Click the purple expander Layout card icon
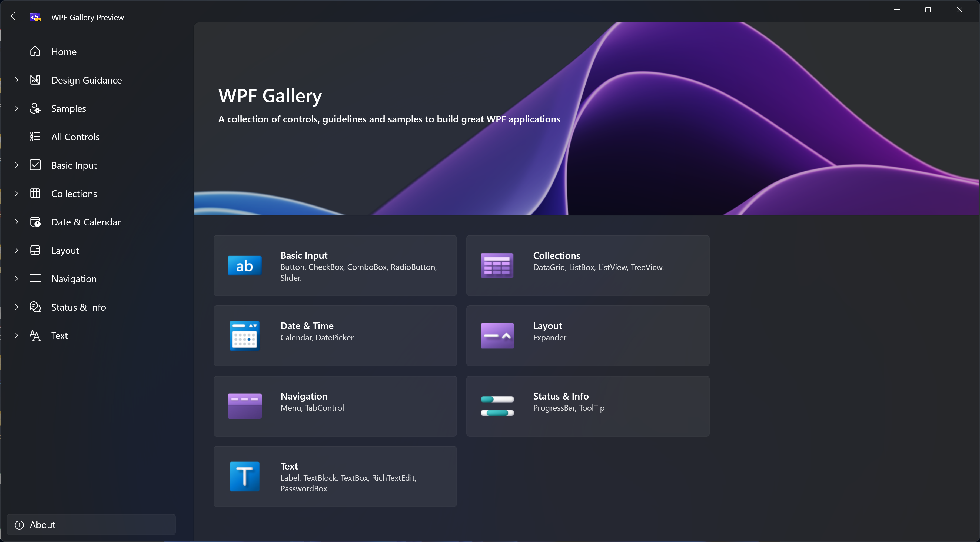The height and width of the screenshot is (542, 980). 497,336
